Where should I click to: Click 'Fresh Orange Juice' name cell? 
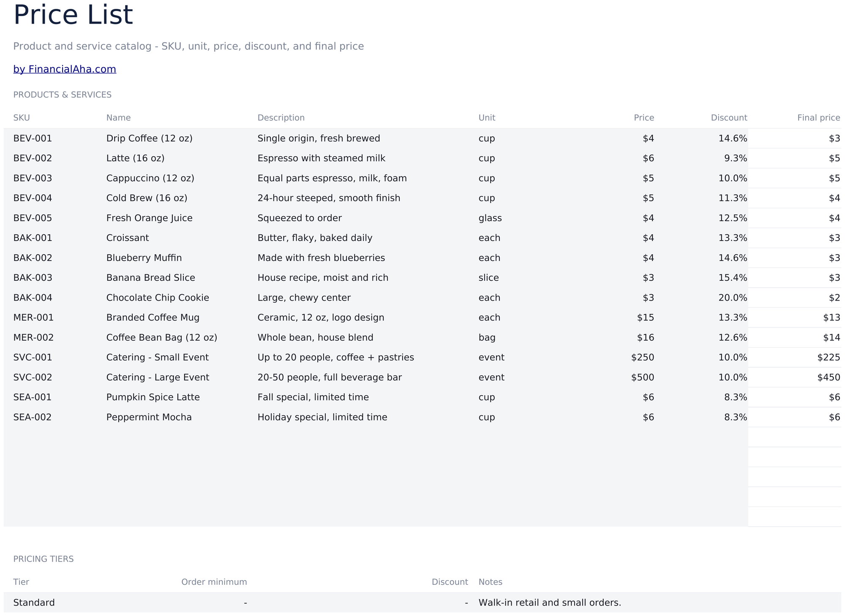pos(150,218)
